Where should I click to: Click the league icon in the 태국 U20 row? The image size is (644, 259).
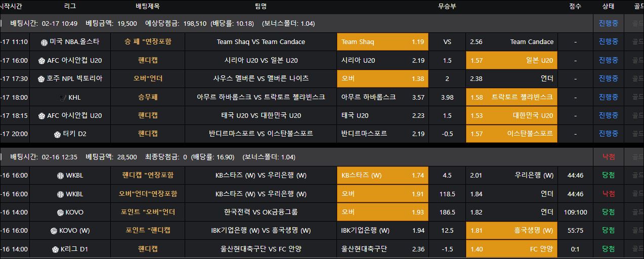pos(41,116)
